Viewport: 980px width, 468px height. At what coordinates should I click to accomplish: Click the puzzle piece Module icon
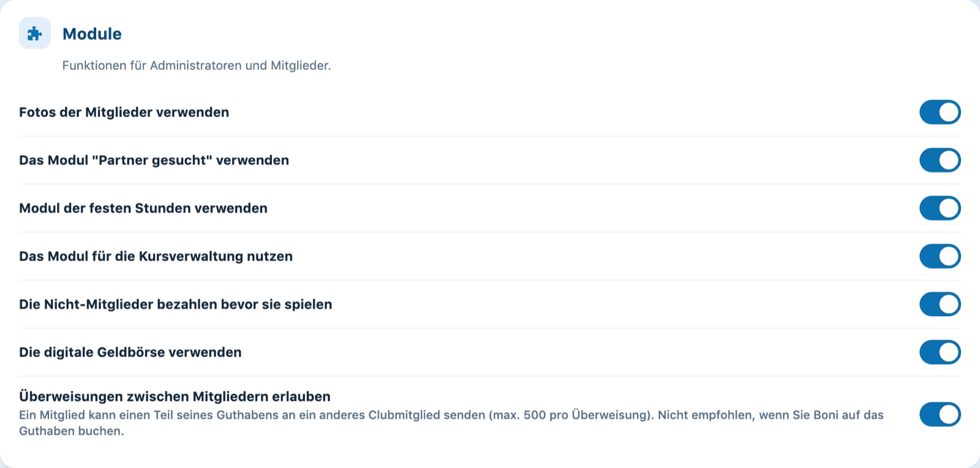35,33
